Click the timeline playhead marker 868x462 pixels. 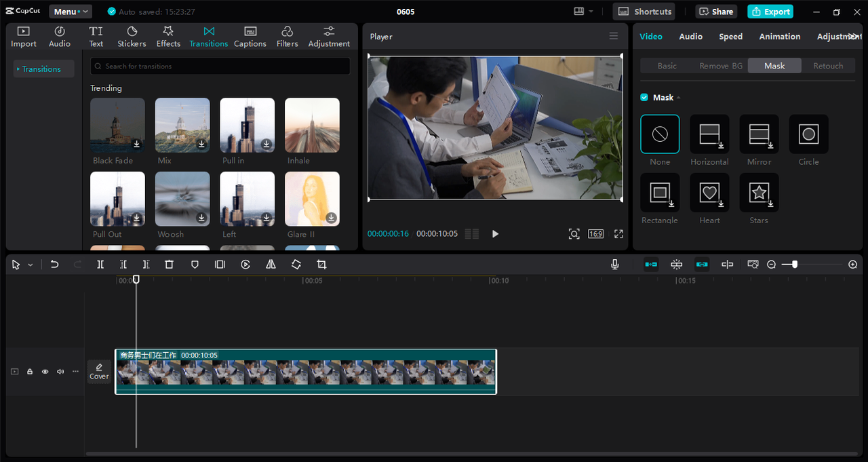(136, 280)
